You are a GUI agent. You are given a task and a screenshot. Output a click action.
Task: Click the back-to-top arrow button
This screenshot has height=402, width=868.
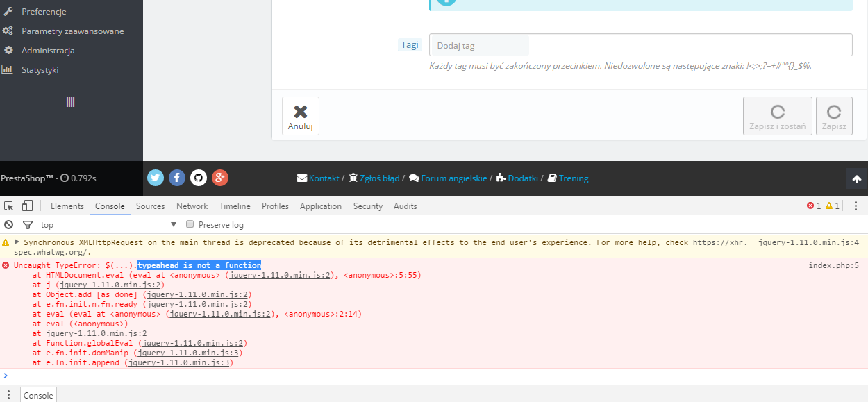857,179
